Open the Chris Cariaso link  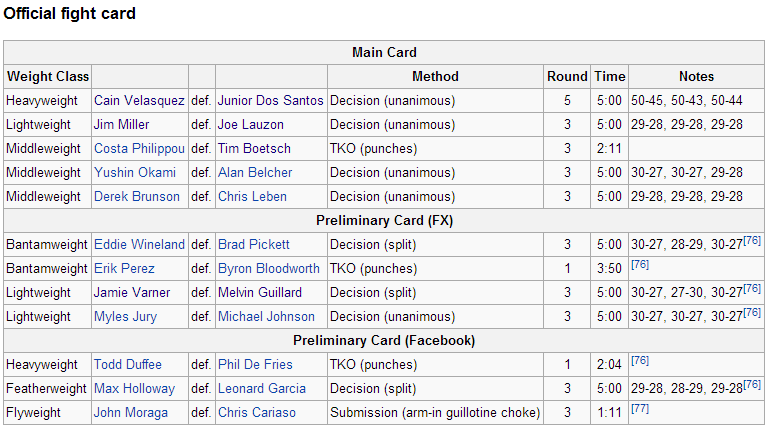tap(257, 413)
